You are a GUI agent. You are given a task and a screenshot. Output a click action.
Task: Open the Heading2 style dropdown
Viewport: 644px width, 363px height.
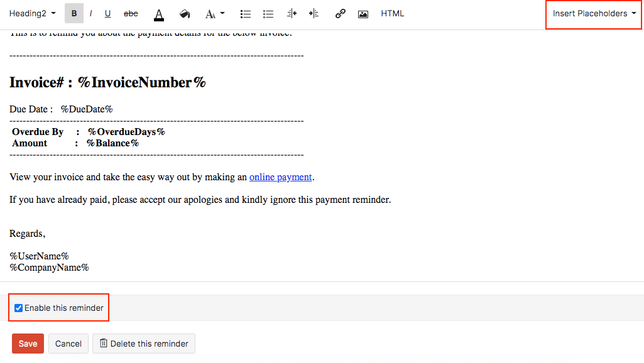coord(32,13)
